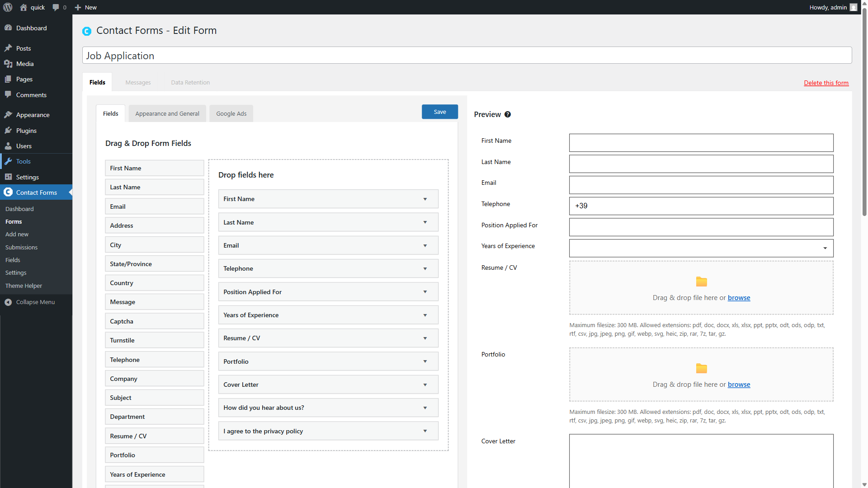Click the Save button
The image size is (868, 488).
click(439, 112)
